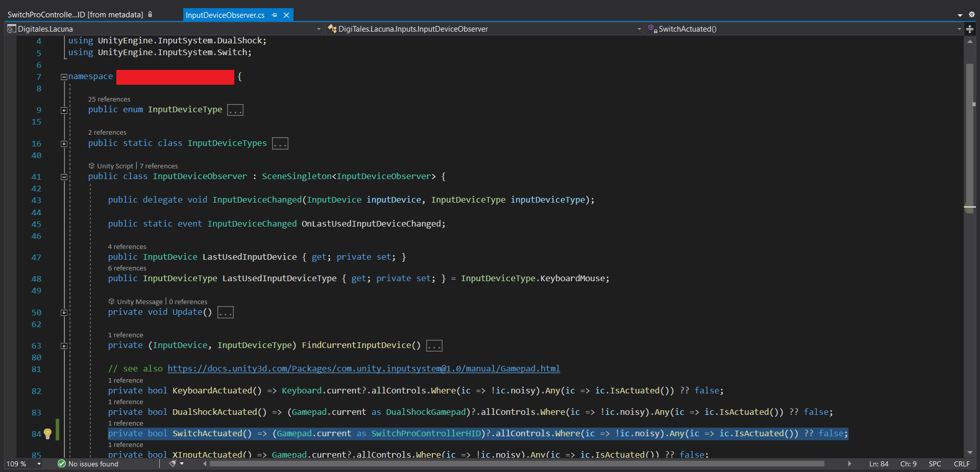Image resolution: width=980 pixels, height=472 pixels.
Task: Click collapsed ellipsis box after InputDeviceType enum
Action: coord(235,110)
